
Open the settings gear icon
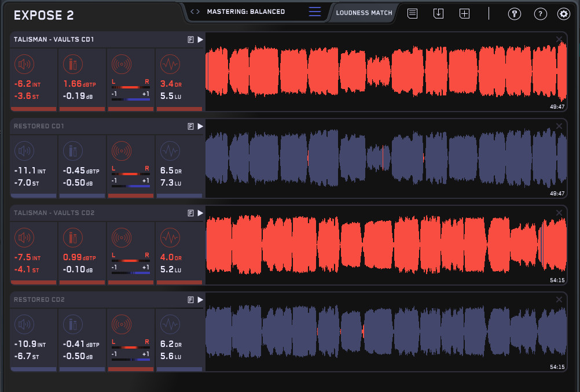pos(563,14)
